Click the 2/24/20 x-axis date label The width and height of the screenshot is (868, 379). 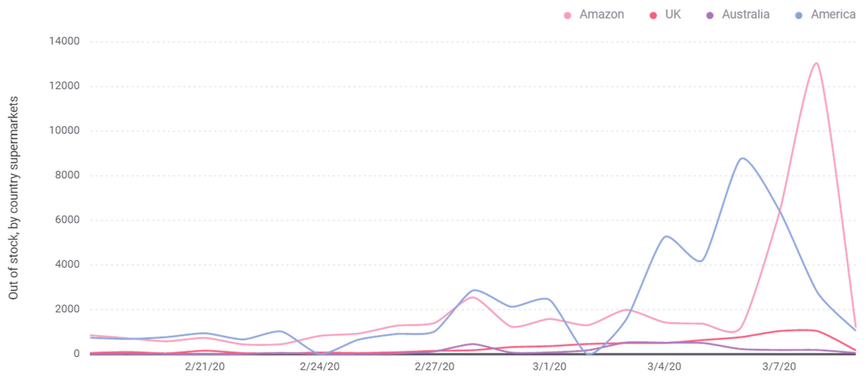[319, 366]
